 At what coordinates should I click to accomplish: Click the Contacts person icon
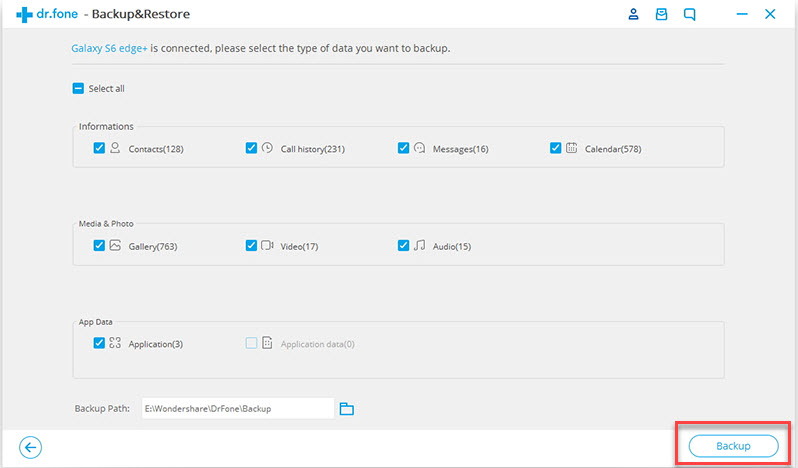point(115,148)
